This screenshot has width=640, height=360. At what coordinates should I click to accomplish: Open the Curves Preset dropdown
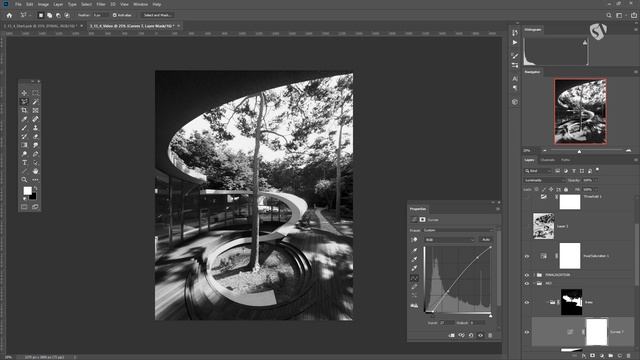[458, 230]
